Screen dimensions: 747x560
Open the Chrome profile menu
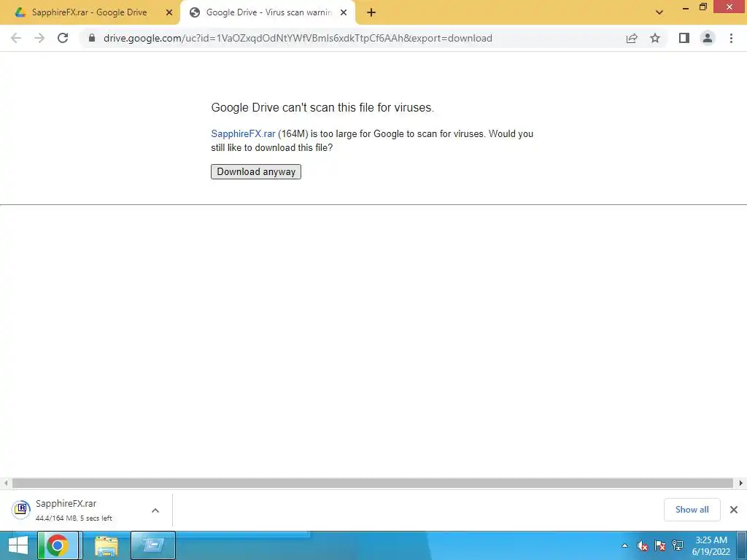pyautogui.click(x=708, y=38)
